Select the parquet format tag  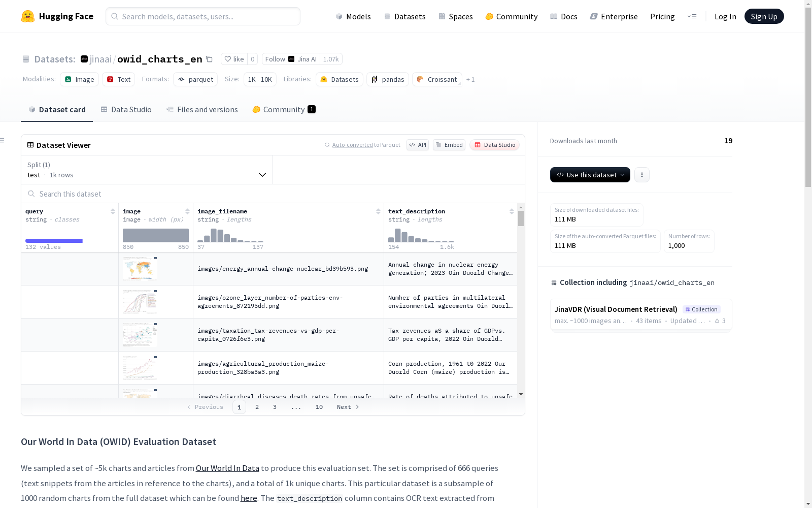195,79
